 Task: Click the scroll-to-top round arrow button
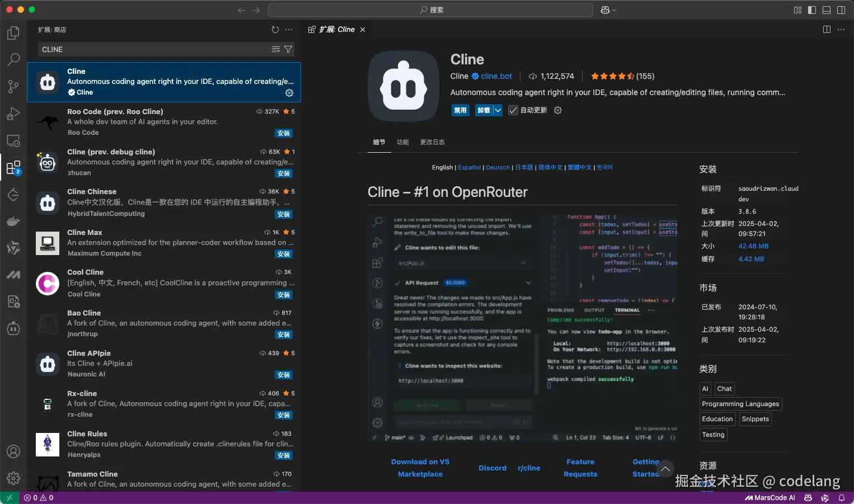[665, 469]
